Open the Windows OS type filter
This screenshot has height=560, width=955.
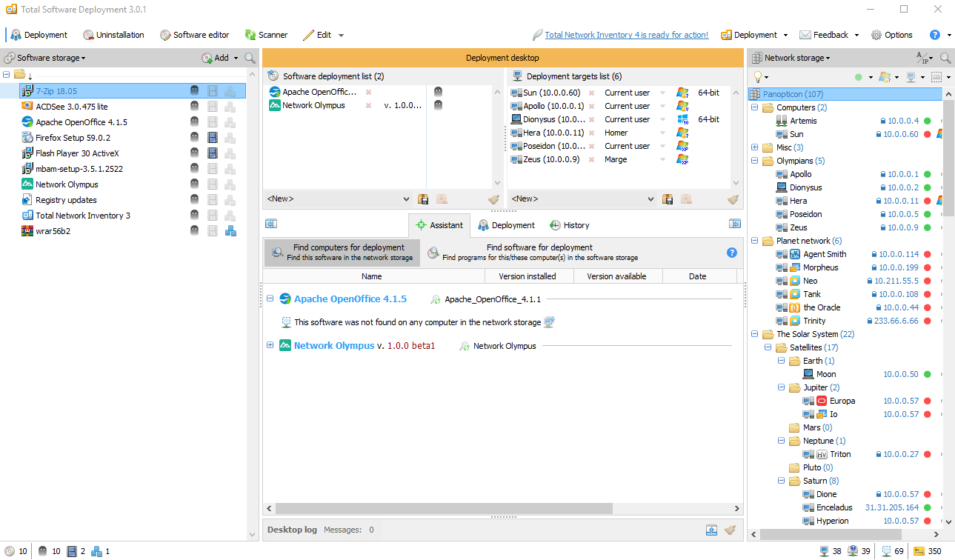(887, 76)
